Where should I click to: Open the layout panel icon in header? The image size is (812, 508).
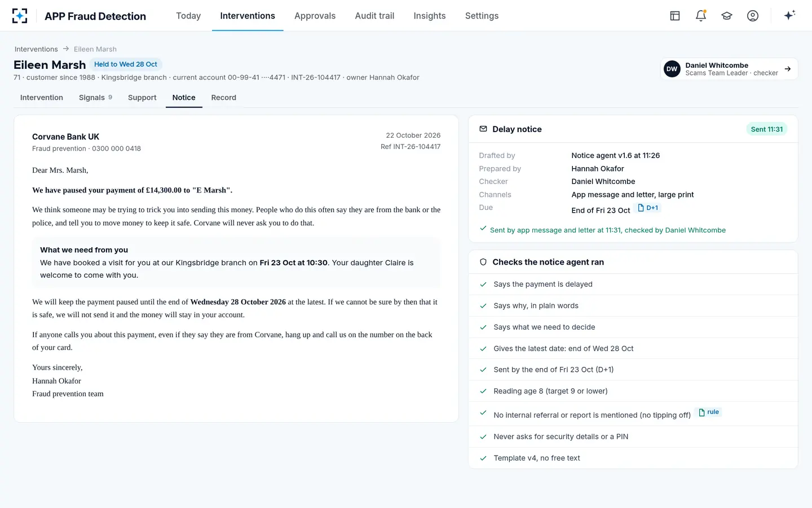pos(675,16)
